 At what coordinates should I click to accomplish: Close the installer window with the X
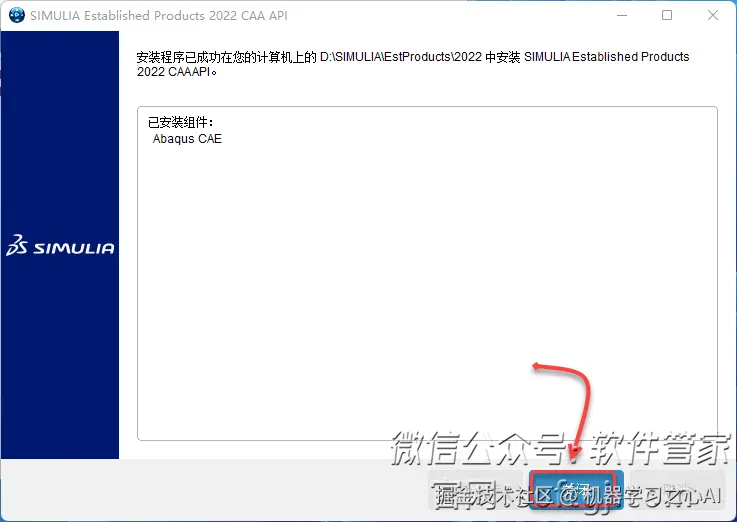[713, 15]
